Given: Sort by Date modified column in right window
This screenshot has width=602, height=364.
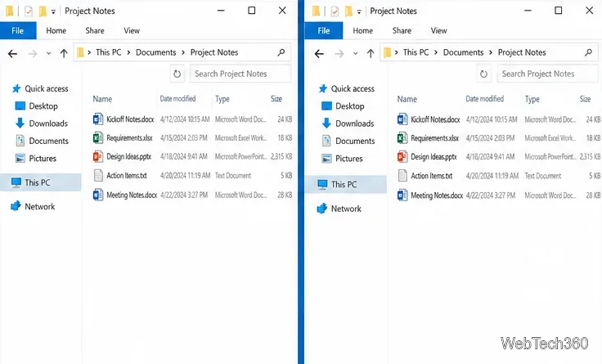Looking at the screenshot, I should 484,99.
